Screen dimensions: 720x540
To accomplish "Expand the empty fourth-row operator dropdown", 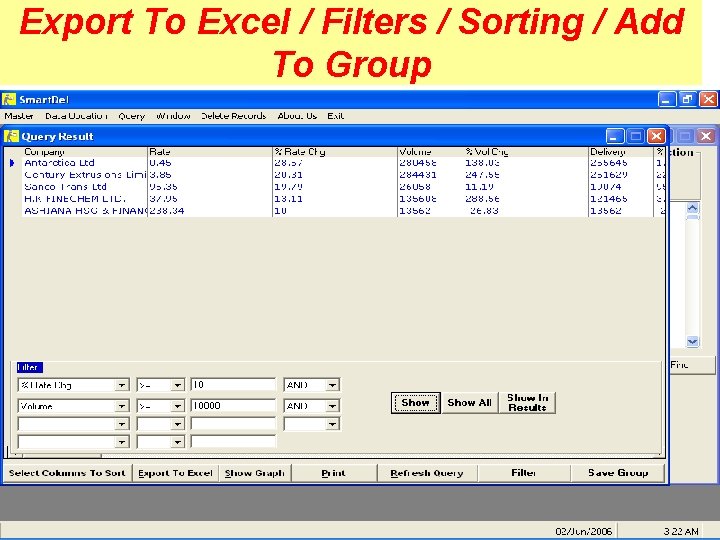I will click(178, 442).
